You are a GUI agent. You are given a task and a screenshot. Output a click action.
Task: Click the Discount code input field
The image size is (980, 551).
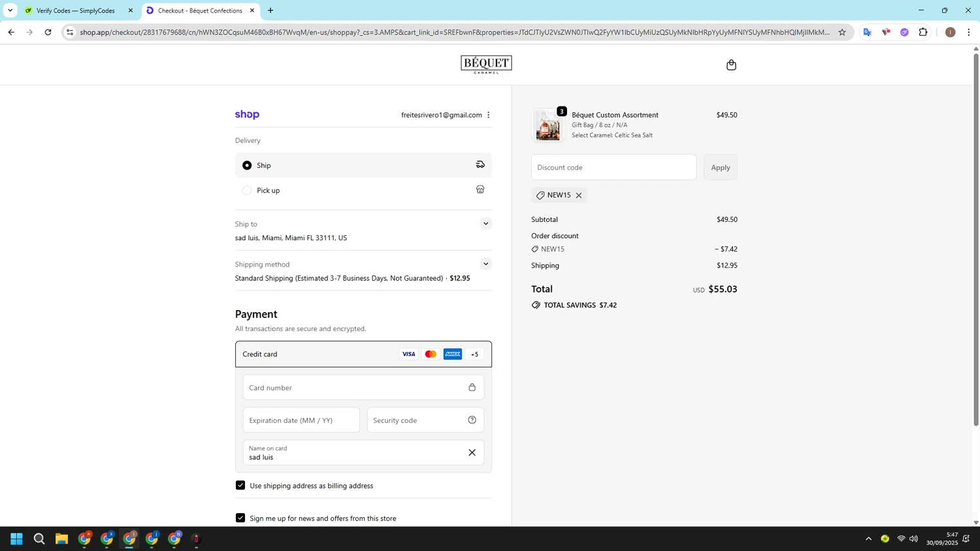[x=613, y=167]
